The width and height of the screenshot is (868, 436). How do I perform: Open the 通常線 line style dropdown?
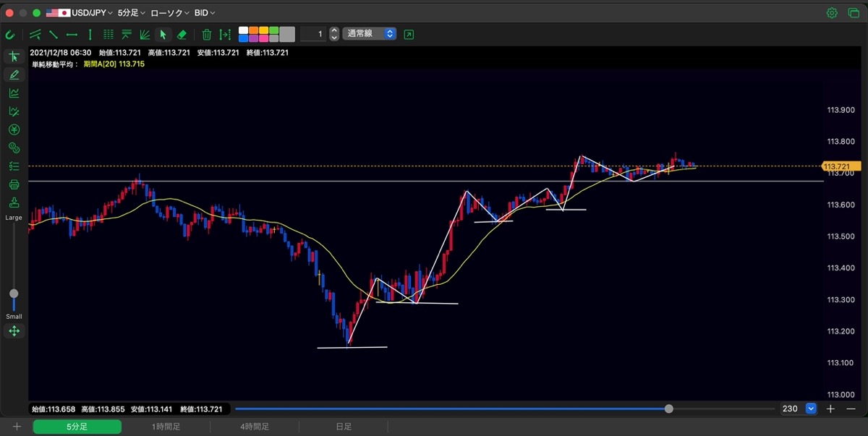pos(370,34)
